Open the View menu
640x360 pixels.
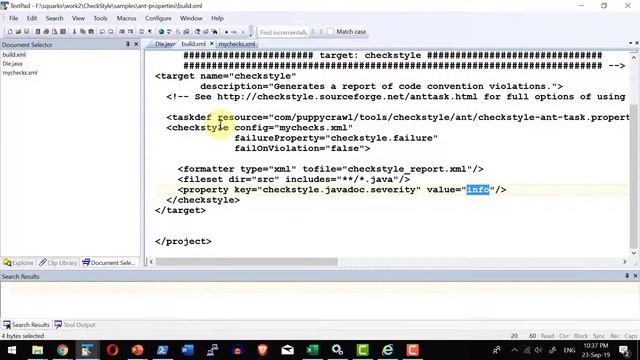78,18
